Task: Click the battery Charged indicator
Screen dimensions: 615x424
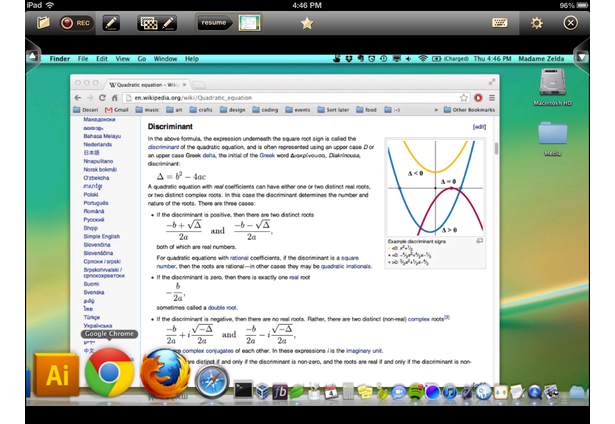Action: point(450,59)
